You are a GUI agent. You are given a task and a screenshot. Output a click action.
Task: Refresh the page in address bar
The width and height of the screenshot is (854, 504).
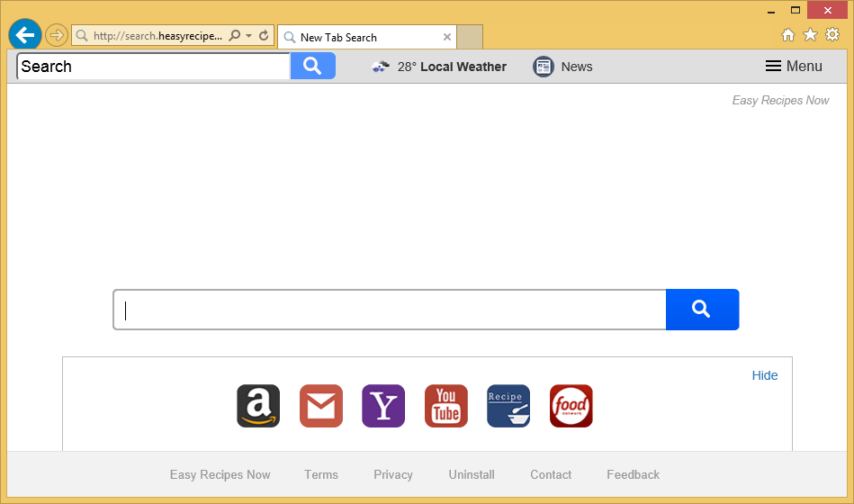(264, 36)
